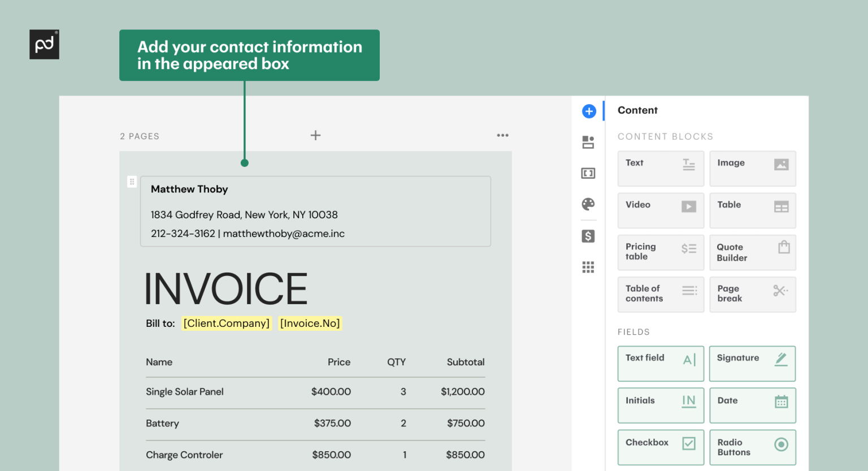Insert a Video content block
Viewport: 868px width, 471px height.
(x=660, y=210)
